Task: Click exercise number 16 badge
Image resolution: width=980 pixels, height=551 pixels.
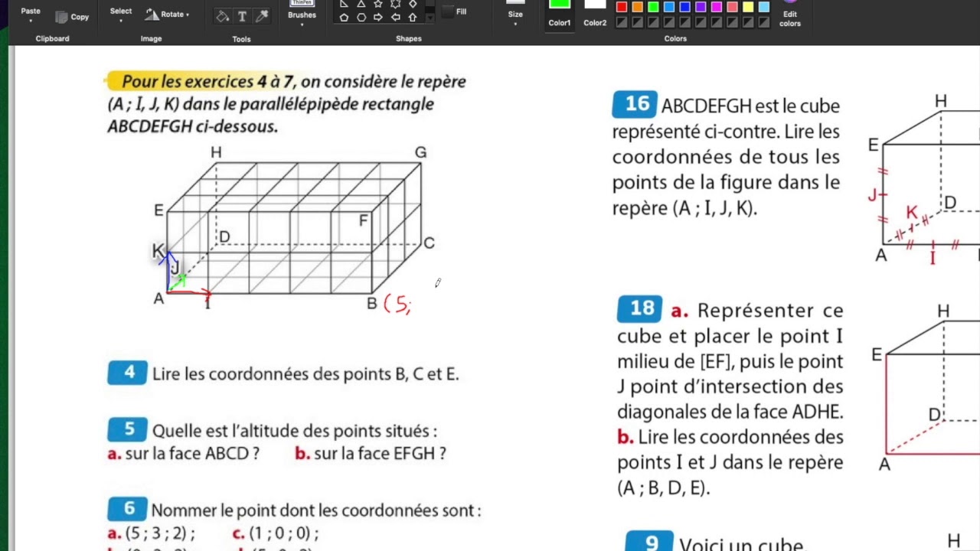Action: pyautogui.click(x=635, y=104)
